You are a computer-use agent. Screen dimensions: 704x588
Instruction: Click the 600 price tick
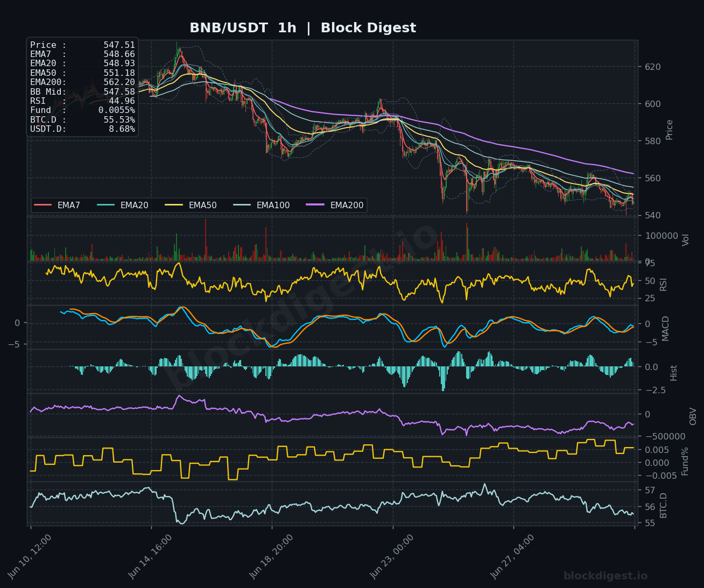652,104
